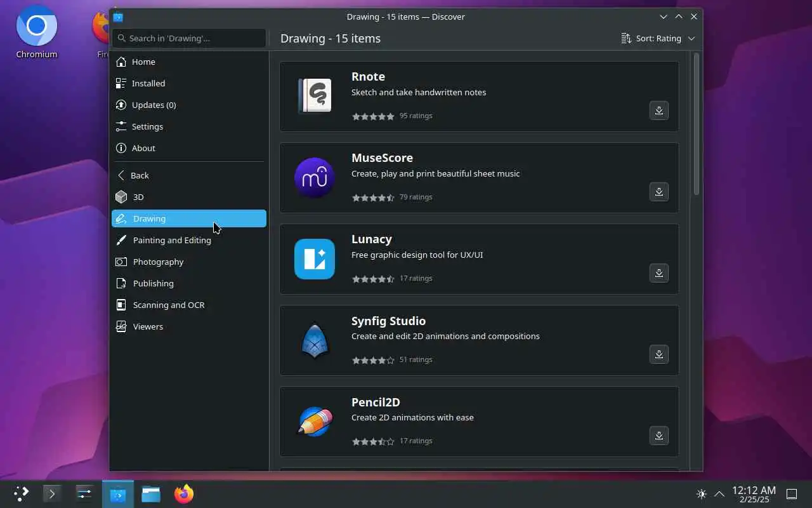Open the About page in sidebar
The image size is (812, 508).
point(189,148)
